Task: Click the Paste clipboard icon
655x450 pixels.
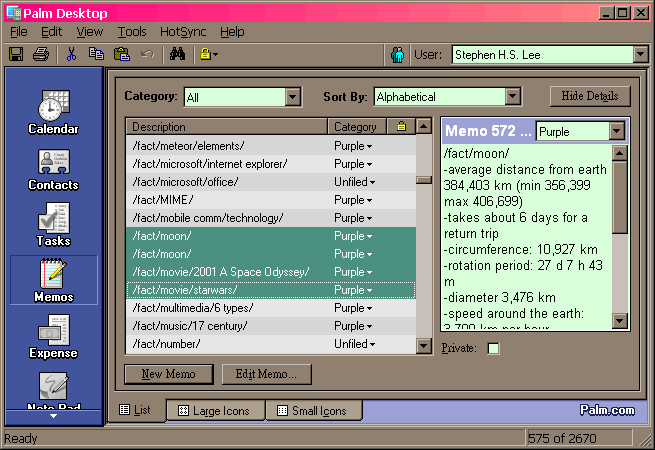Action: click(x=122, y=54)
